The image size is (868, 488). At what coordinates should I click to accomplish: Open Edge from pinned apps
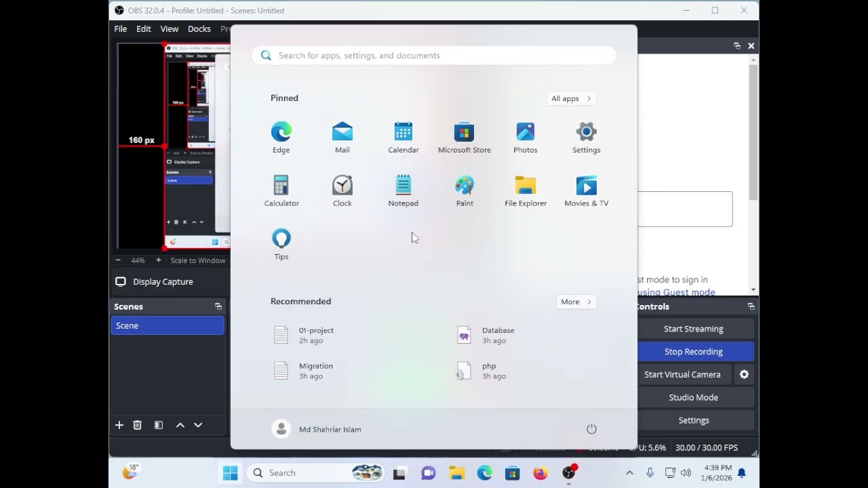pos(281,138)
